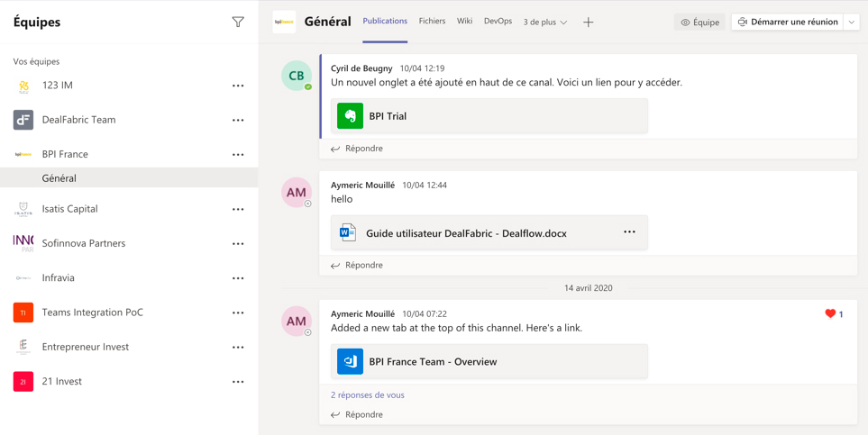Screen dimensions: 868x435
Task: Expand the 2 réponses de vous link
Action: pyautogui.click(x=368, y=395)
